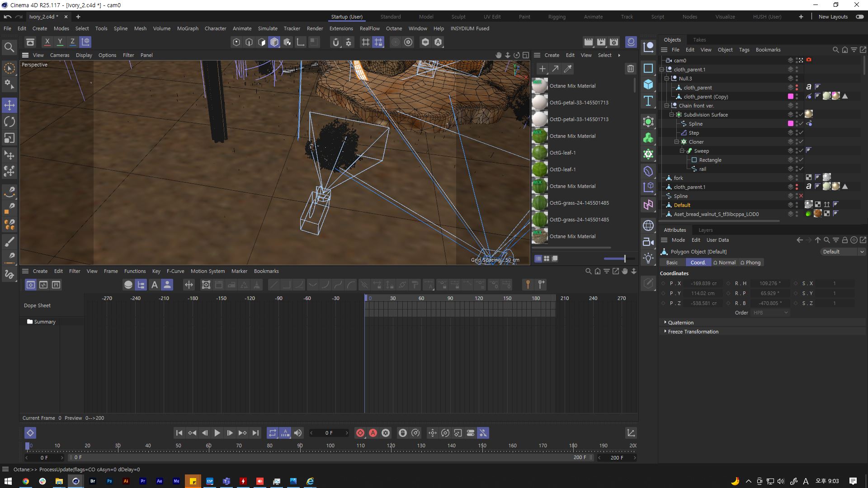Toggle enable checkmark for Cloner object

(x=801, y=141)
